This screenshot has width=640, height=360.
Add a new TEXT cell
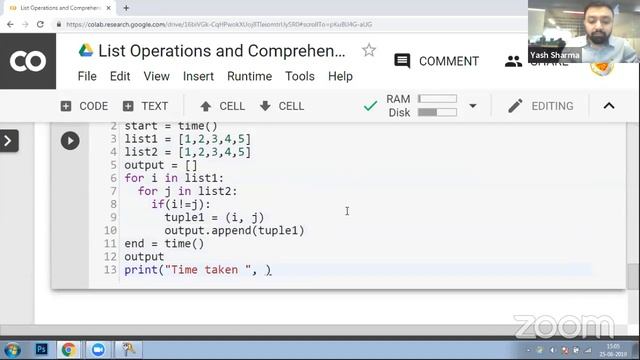[145, 106]
